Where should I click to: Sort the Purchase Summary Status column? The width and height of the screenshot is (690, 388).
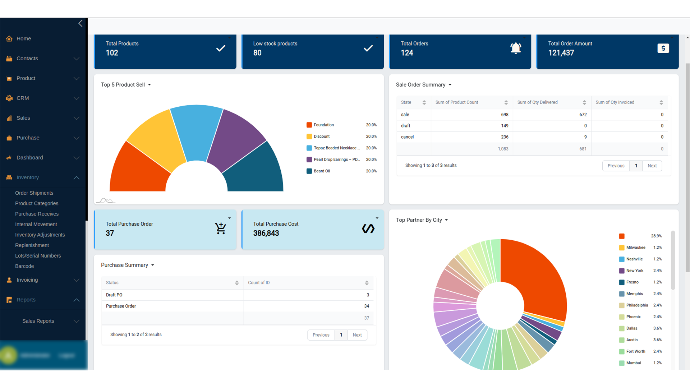(237, 283)
